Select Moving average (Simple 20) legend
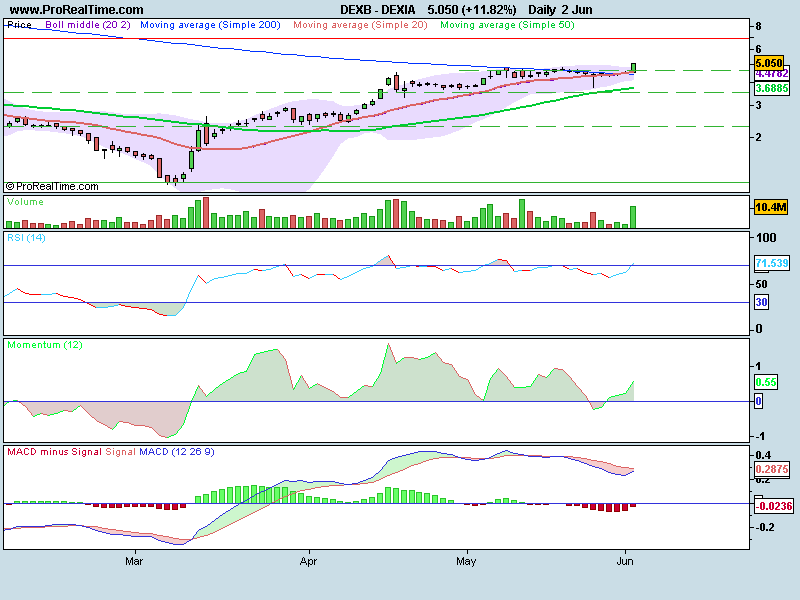This screenshot has width=800, height=600. [360, 25]
